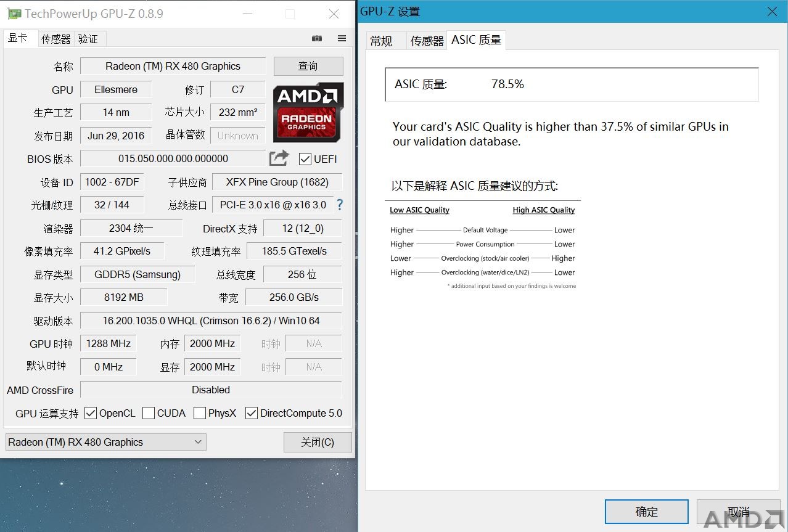This screenshot has width=788, height=532.
Task: Click the shaders field 2304 统一
Action: (x=131, y=228)
